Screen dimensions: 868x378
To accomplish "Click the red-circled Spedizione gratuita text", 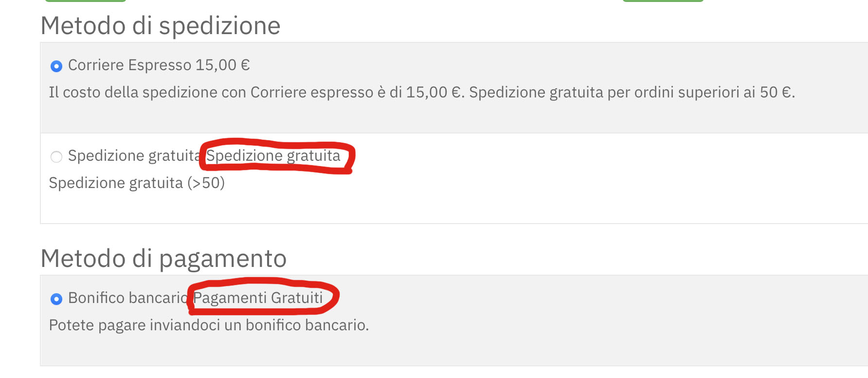I will [x=273, y=156].
